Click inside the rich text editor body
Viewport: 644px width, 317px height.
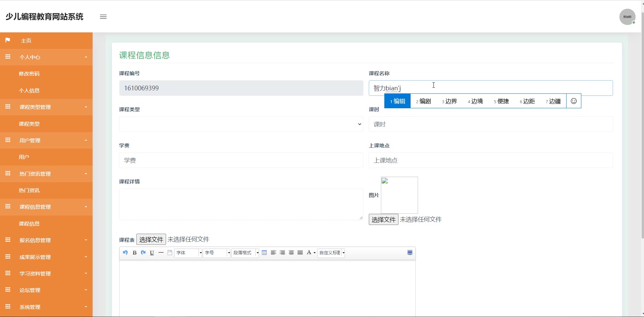click(x=267, y=288)
